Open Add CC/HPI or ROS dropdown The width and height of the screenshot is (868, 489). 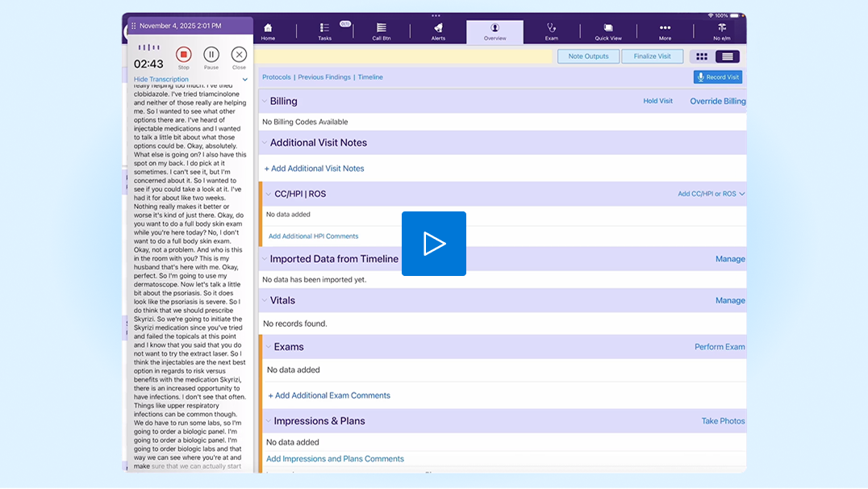(x=712, y=194)
